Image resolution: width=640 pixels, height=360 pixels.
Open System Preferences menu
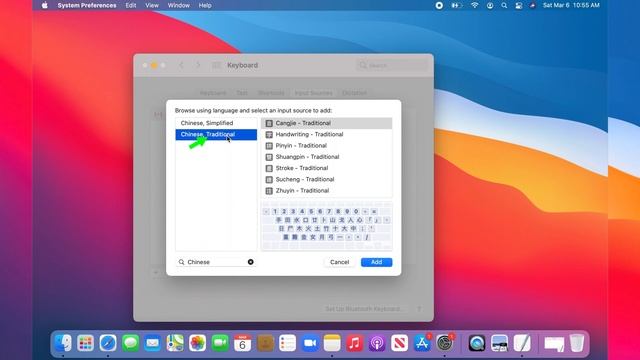click(x=87, y=5)
